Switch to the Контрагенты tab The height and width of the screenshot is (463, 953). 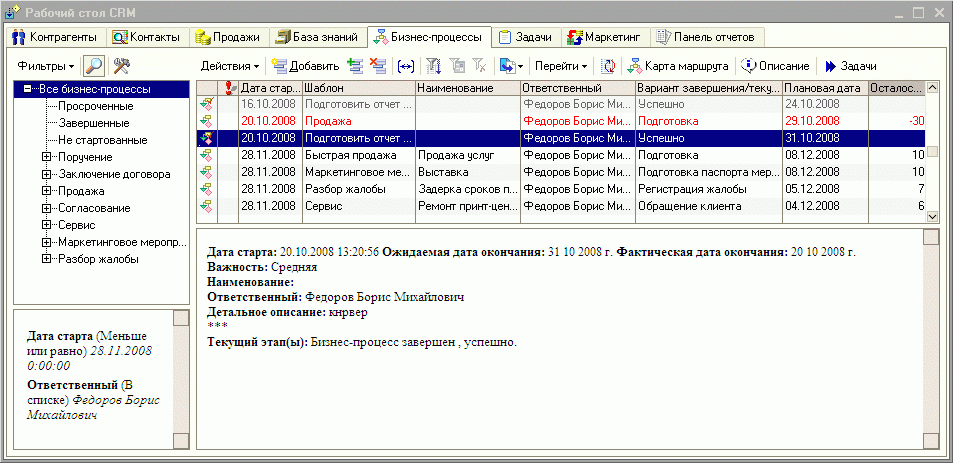click(56, 37)
